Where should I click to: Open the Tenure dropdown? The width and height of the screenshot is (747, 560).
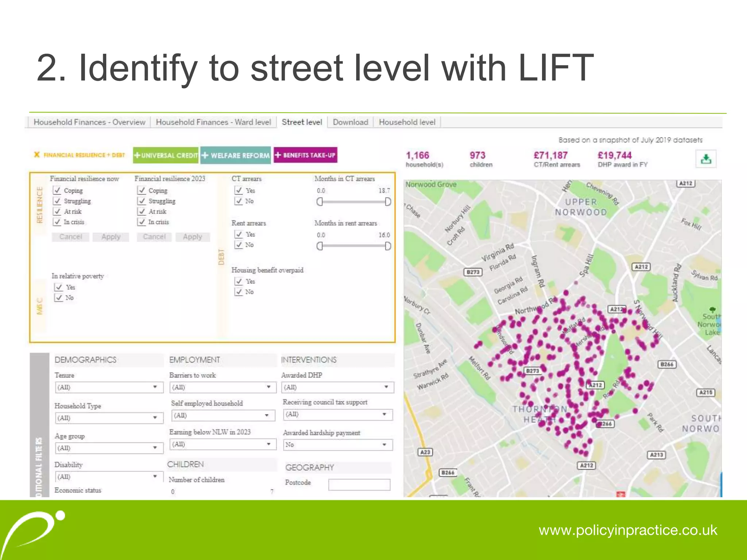tap(109, 387)
